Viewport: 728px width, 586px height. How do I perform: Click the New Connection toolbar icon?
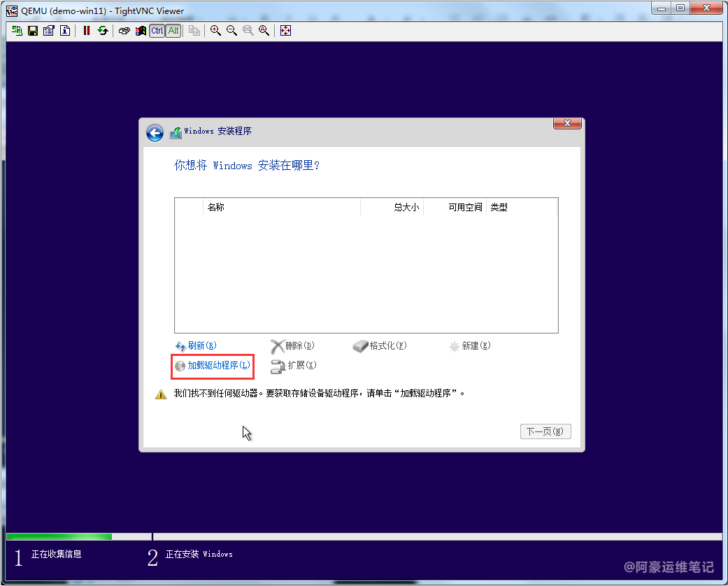point(17,31)
